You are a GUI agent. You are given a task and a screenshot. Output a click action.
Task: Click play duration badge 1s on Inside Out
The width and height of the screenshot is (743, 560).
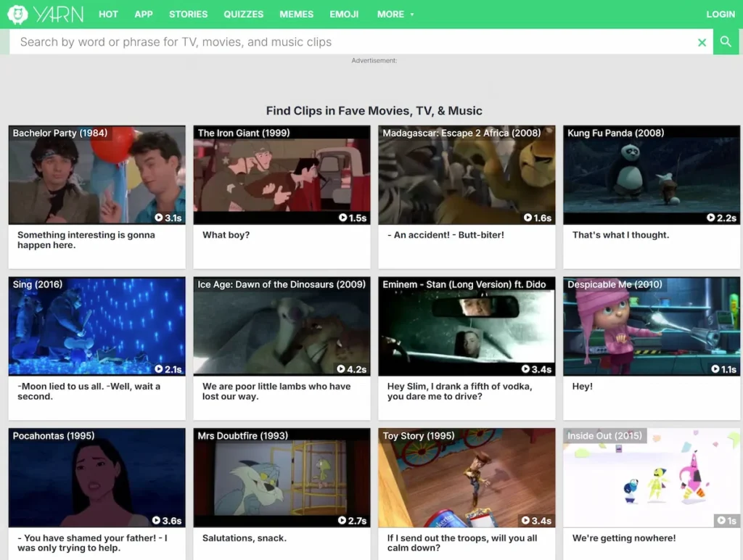pyautogui.click(x=727, y=521)
